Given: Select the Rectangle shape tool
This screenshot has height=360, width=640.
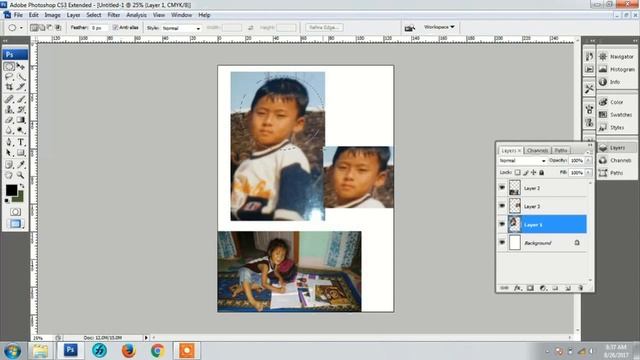Looking at the screenshot, I should [x=21, y=153].
